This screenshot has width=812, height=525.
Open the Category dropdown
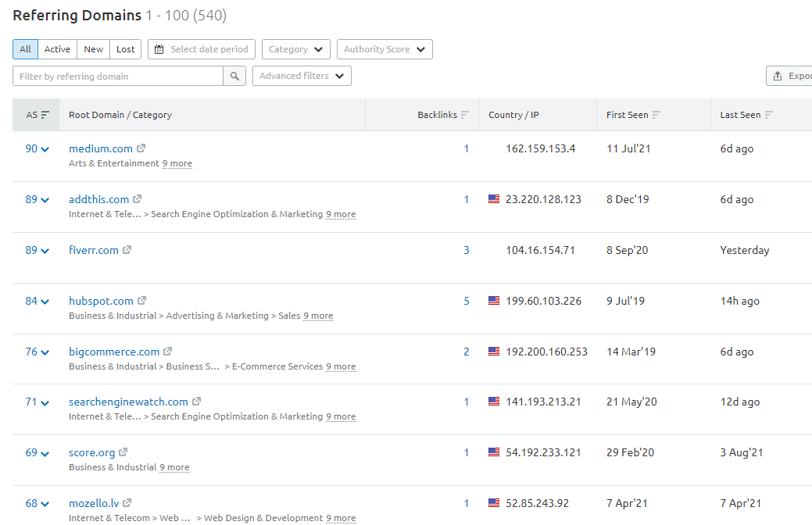click(x=295, y=49)
